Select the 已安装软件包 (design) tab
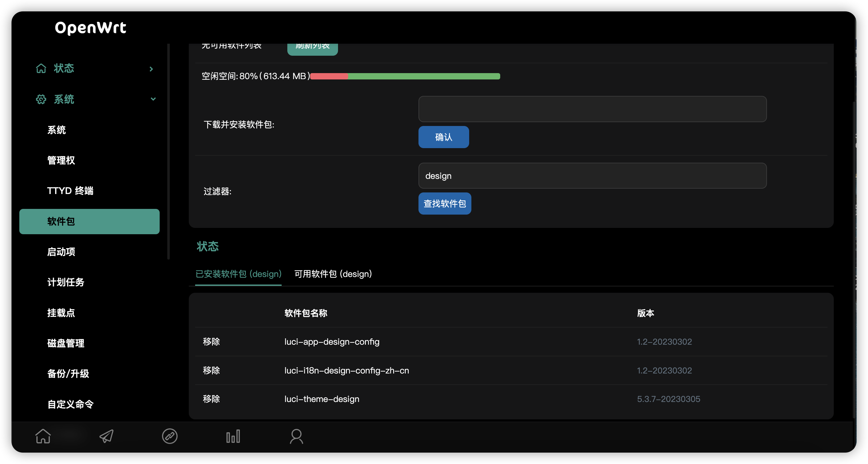Viewport: 868px width, 464px height. click(238, 274)
